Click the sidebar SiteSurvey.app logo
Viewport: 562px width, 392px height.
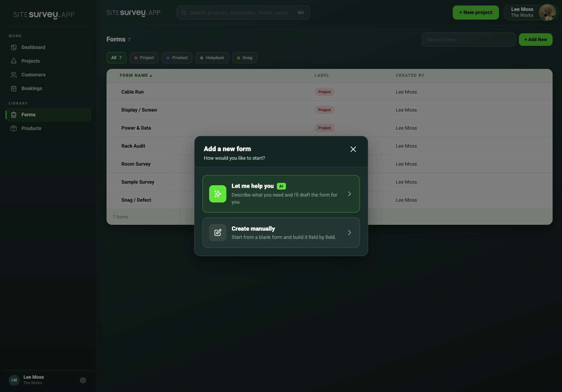coord(44,15)
